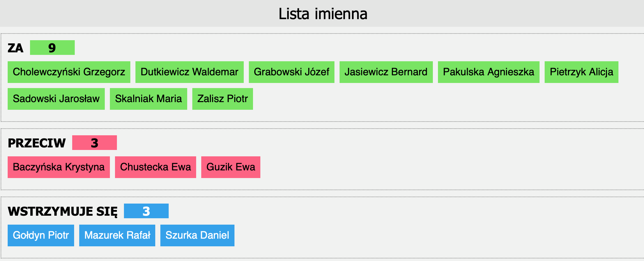Select Dutkiewicz Waldemar in the ZA list
644x261 pixels.
click(189, 72)
